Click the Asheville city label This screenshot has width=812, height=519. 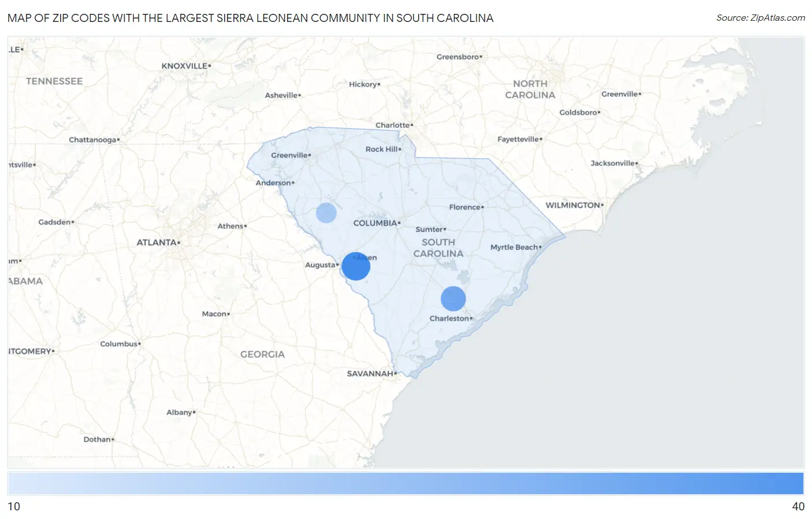pyautogui.click(x=281, y=95)
